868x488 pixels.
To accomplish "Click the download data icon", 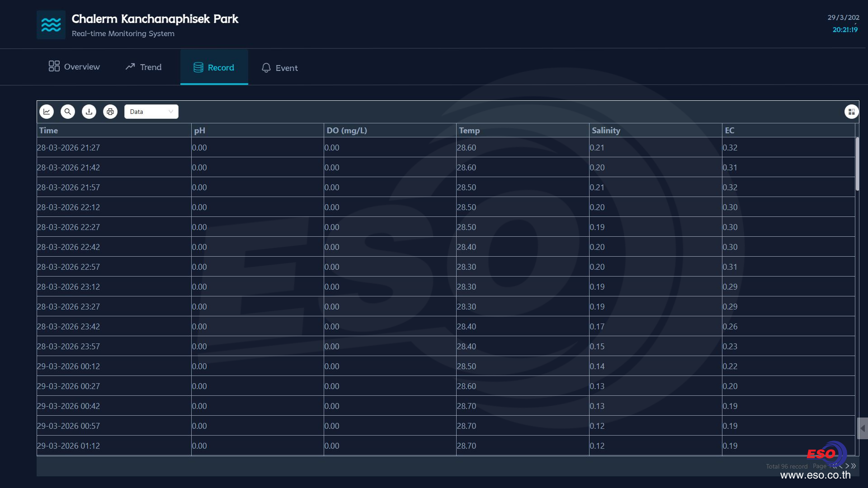I will 89,112.
